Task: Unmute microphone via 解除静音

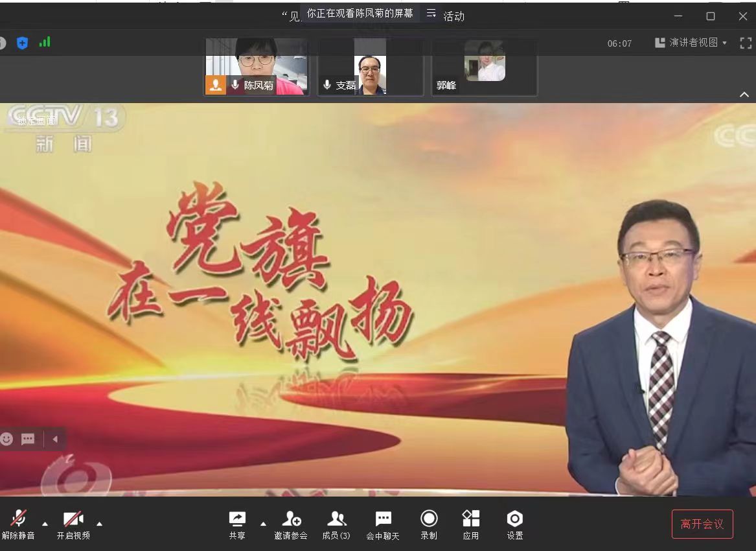Action: coord(18,519)
